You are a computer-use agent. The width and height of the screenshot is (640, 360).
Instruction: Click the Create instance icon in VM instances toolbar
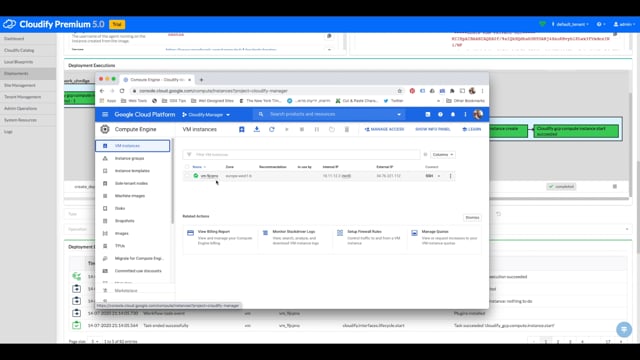(x=242, y=129)
